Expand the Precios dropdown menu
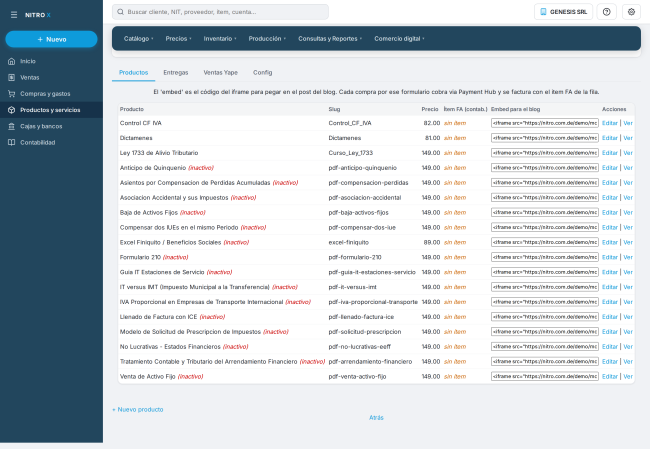650x449 pixels. tap(178, 39)
